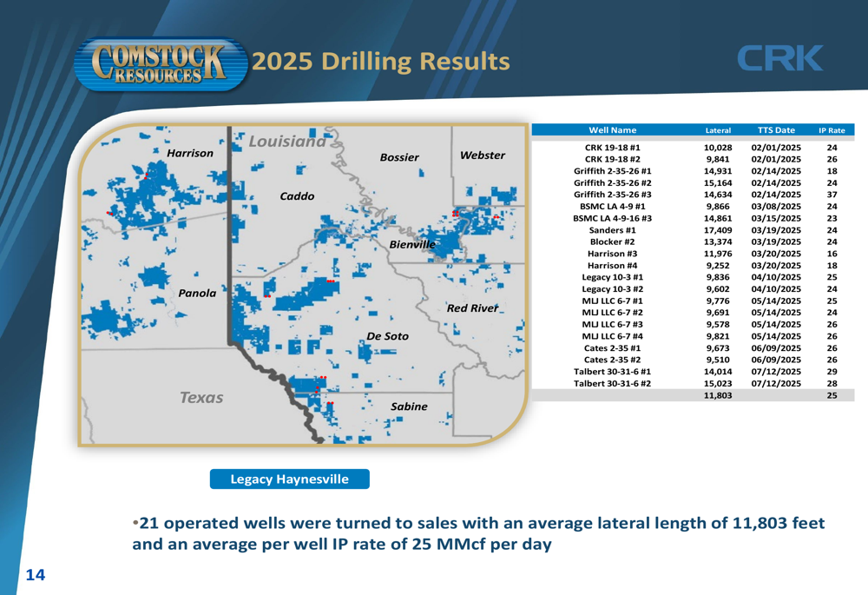Select the Griffith 2-35-26 #3 well name
The image size is (868, 595).
pos(612,195)
